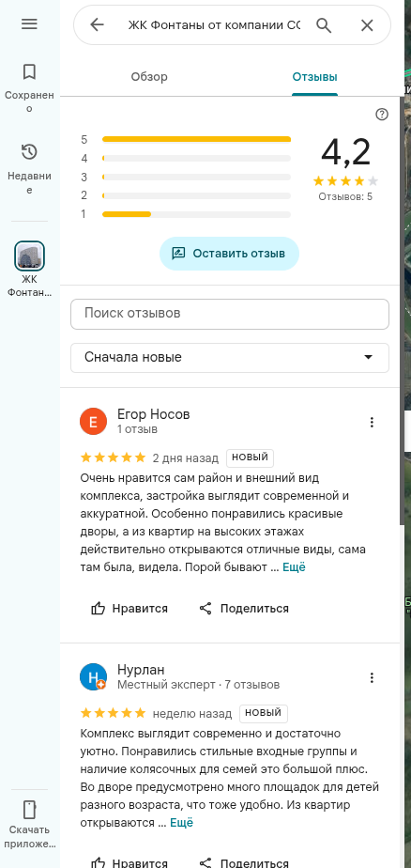Share Нурлан's review
Viewport: 411px width, 868px height.
tap(244, 862)
